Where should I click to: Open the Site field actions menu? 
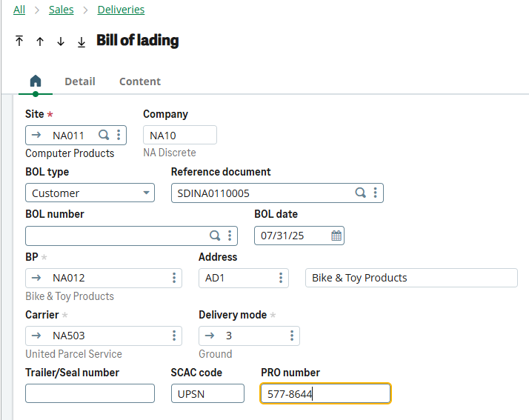pos(119,135)
